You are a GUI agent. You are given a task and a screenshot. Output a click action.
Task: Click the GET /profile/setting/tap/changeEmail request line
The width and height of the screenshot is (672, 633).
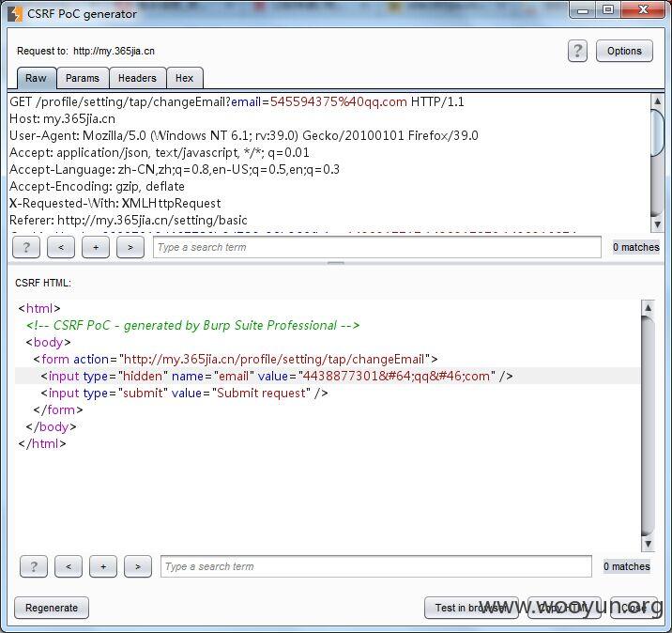237,101
